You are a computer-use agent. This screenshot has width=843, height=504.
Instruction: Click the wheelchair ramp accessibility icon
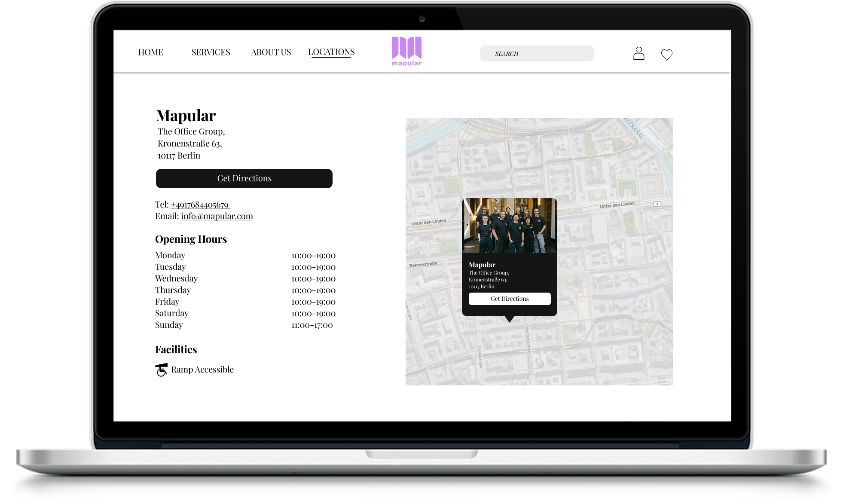(x=161, y=370)
